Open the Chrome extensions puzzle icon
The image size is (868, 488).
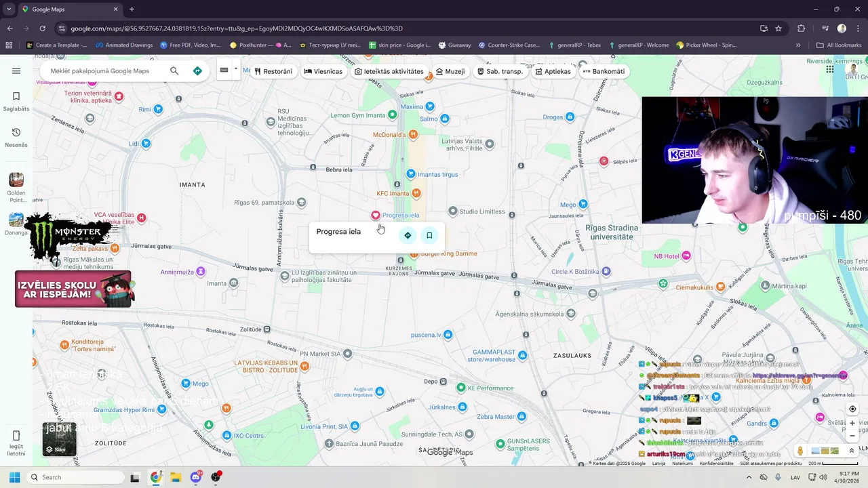tap(802, 28)
